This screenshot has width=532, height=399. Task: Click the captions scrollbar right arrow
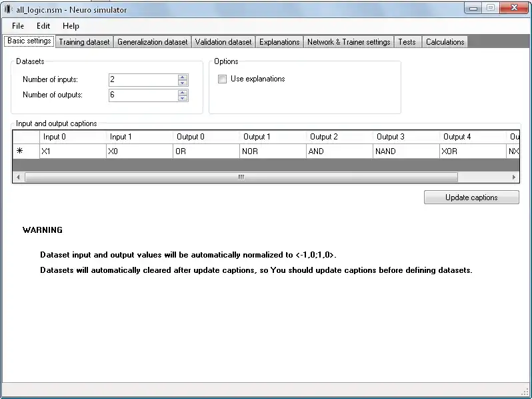pos(514,177)
